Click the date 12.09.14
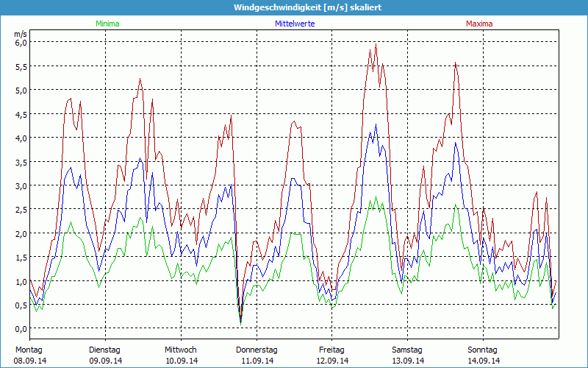The image size is (588, 368). [x=332, y=361]
